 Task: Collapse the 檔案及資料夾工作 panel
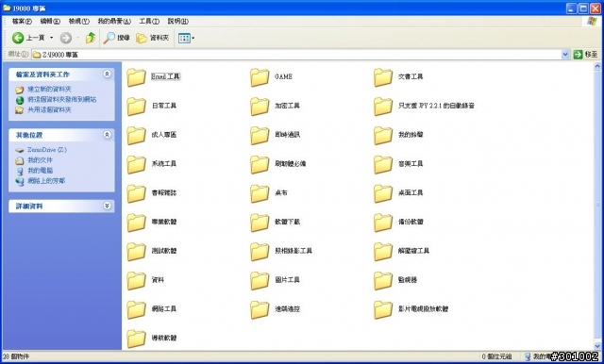tap(107, 74)
